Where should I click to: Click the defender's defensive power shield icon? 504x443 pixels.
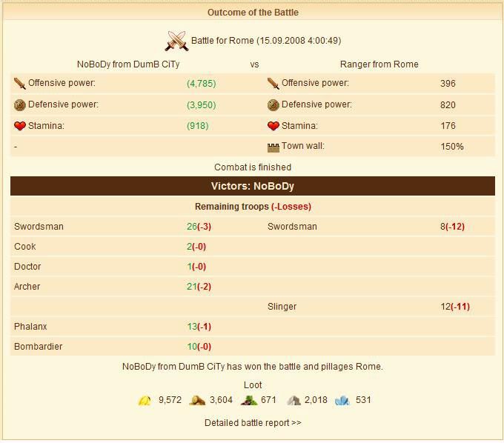273,105
